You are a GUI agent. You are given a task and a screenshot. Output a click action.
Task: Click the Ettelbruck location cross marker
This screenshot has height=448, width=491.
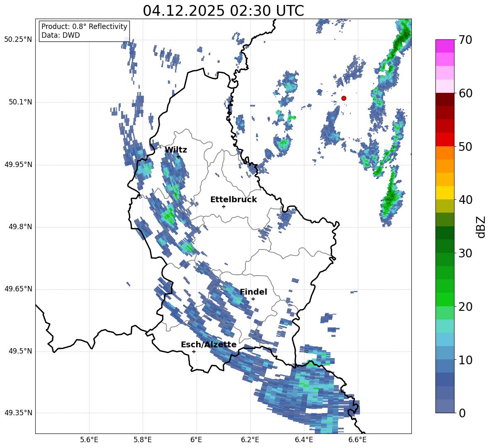pos(224,206)
